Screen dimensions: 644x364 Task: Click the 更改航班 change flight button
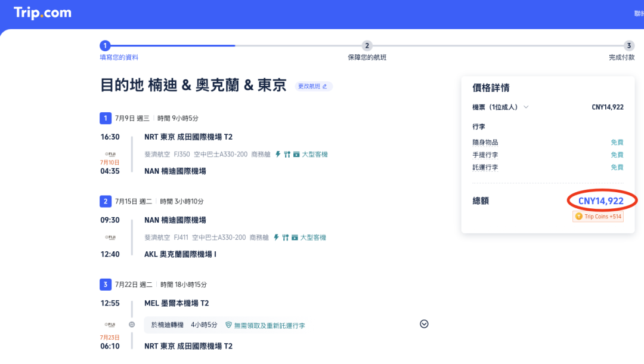314,87
